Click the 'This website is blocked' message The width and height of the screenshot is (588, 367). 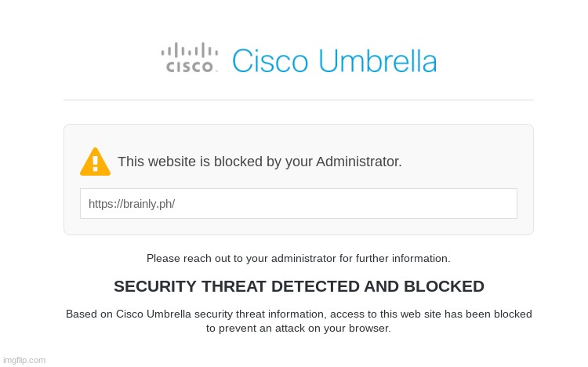pos(260,162)
